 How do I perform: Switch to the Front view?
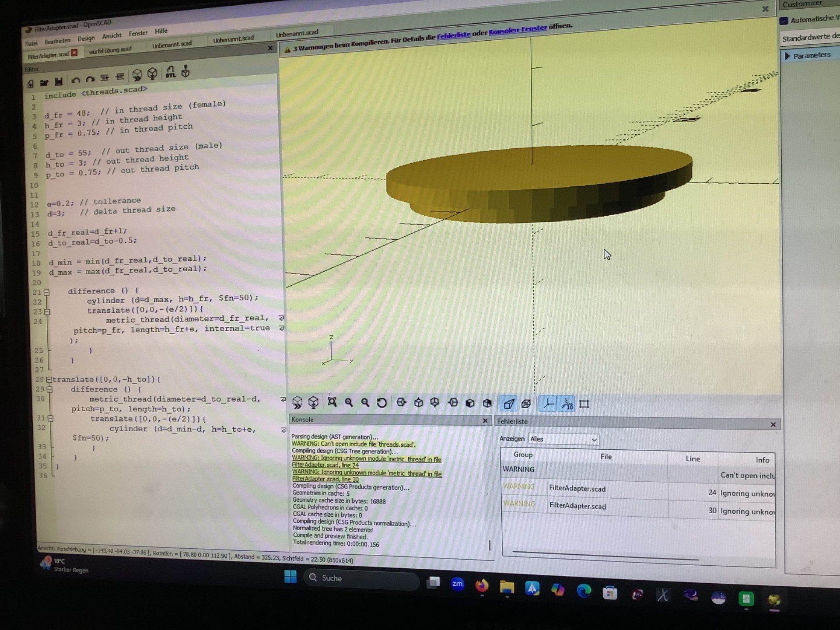tap(470, 403)
